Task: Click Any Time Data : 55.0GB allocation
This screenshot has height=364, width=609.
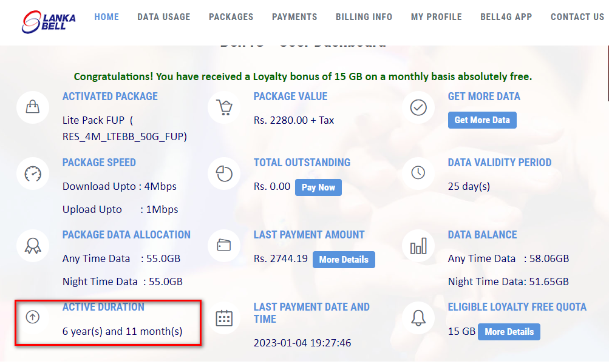Action: click(x=121, y=259)
